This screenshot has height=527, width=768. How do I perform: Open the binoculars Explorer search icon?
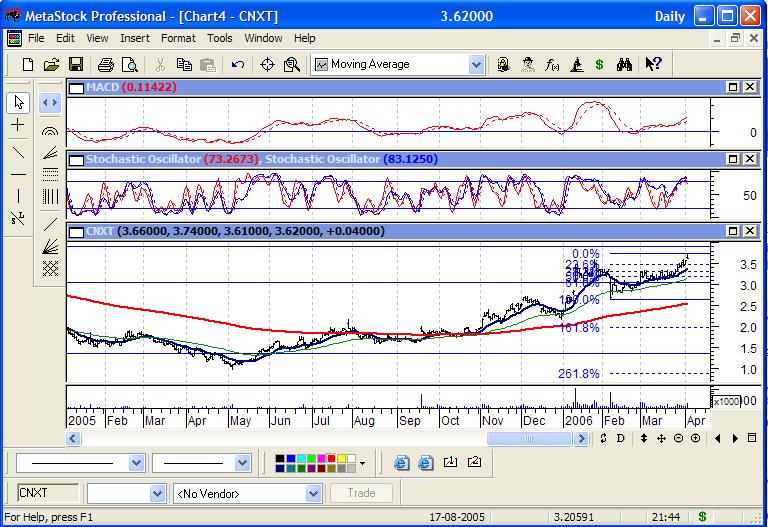624,64
